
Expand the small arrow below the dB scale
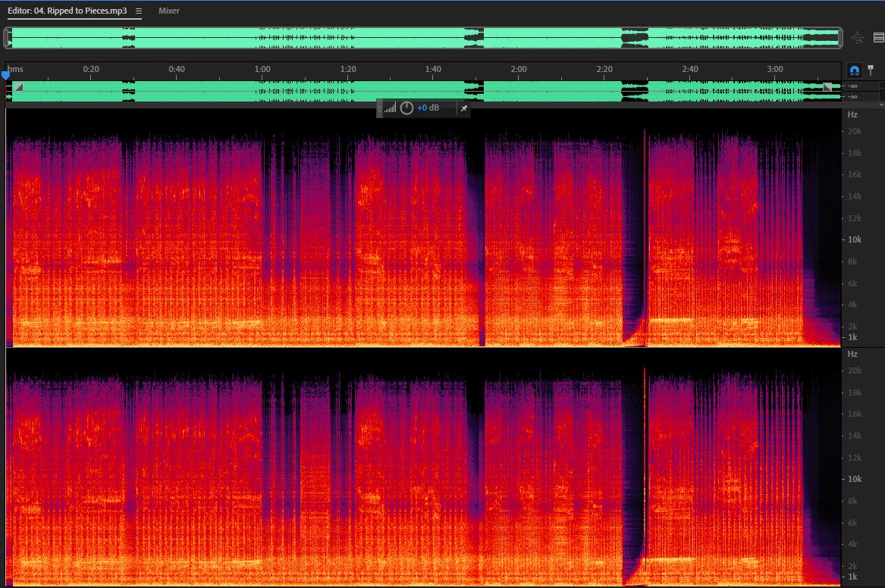[x=881, y=105]
